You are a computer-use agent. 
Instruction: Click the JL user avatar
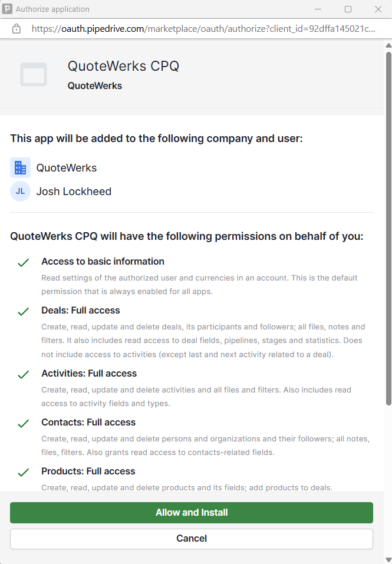[20, 192]
